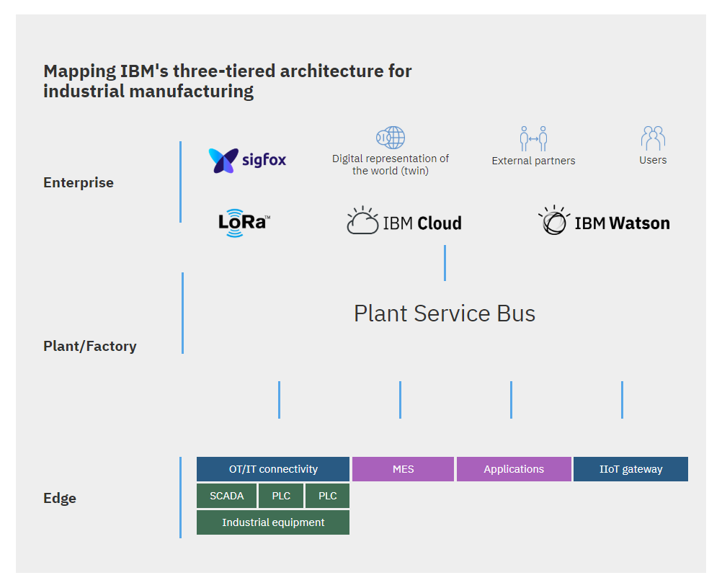This screenshot has height=588, width=722.
Task: Click the first PLC box next to SCADA
Action: tap(281, 496)
